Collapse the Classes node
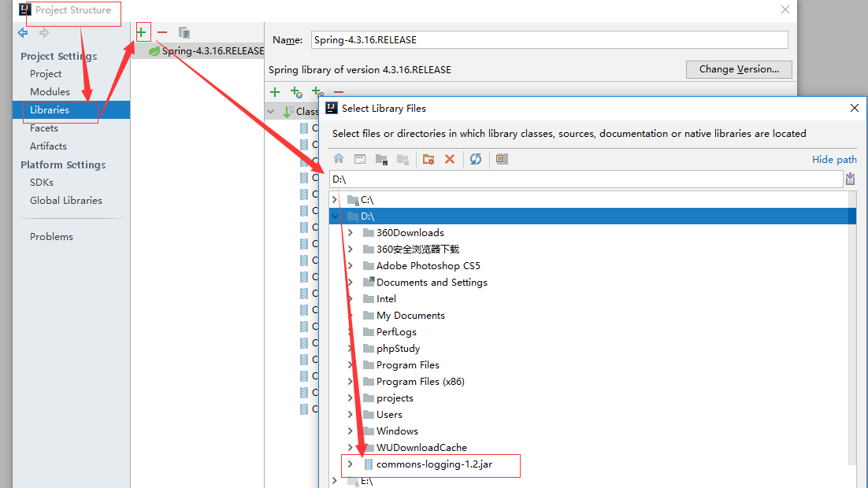 point(271,111)
